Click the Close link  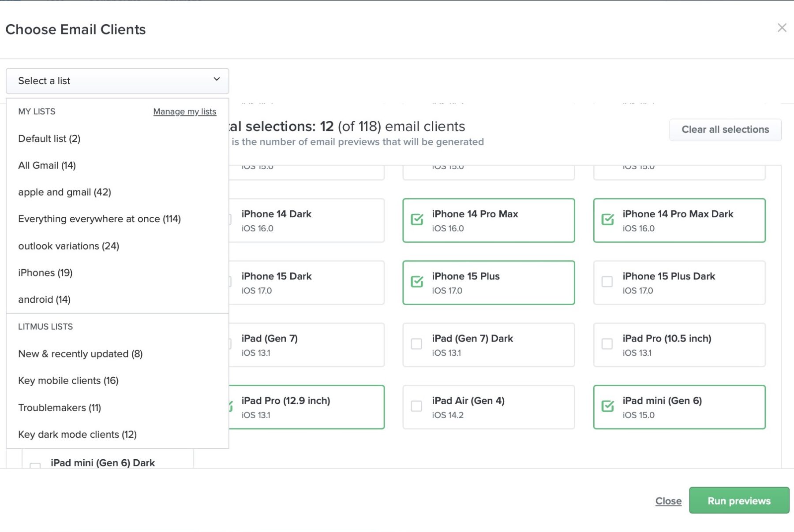[x=668, y=501]
